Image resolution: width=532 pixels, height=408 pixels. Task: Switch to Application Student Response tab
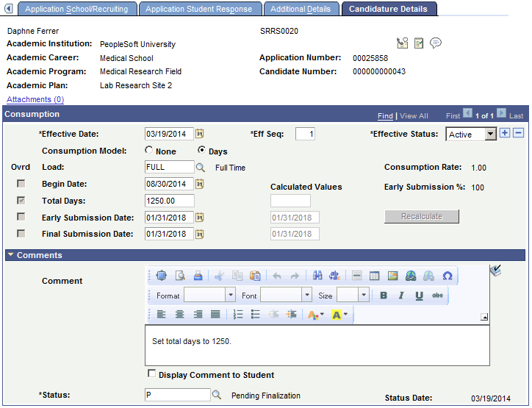pos(199,9)
